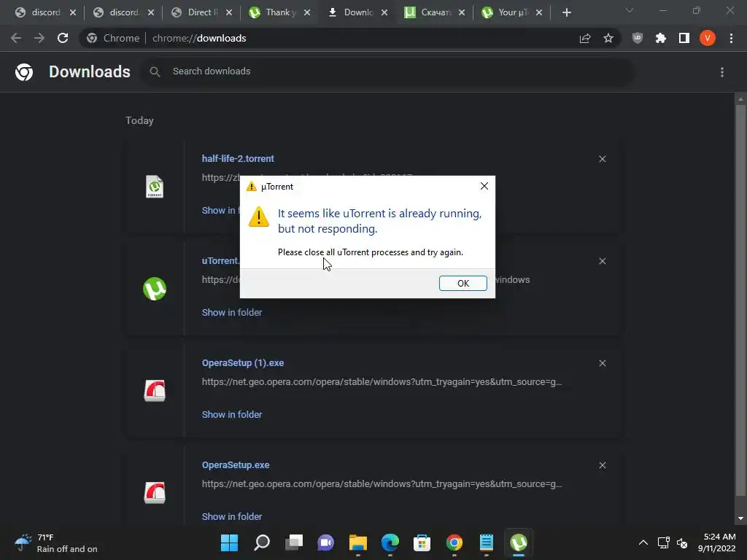Open Chrome's main three-dot menu
The height and width of the screenshot is (560, 747).
pos(731,38)
